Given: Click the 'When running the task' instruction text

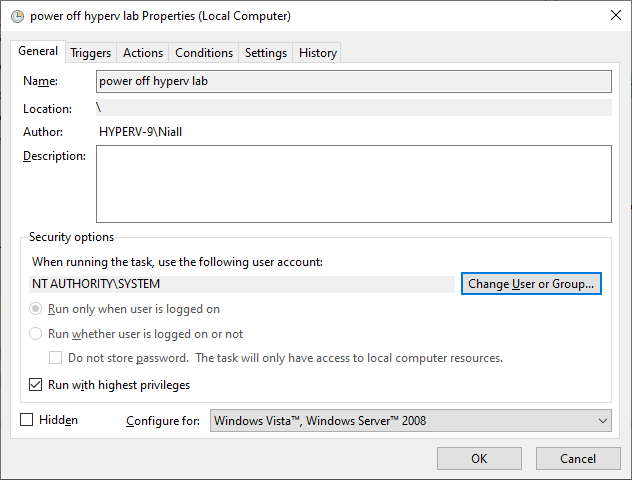Looking at the screenshot, I should coord(177,262).
